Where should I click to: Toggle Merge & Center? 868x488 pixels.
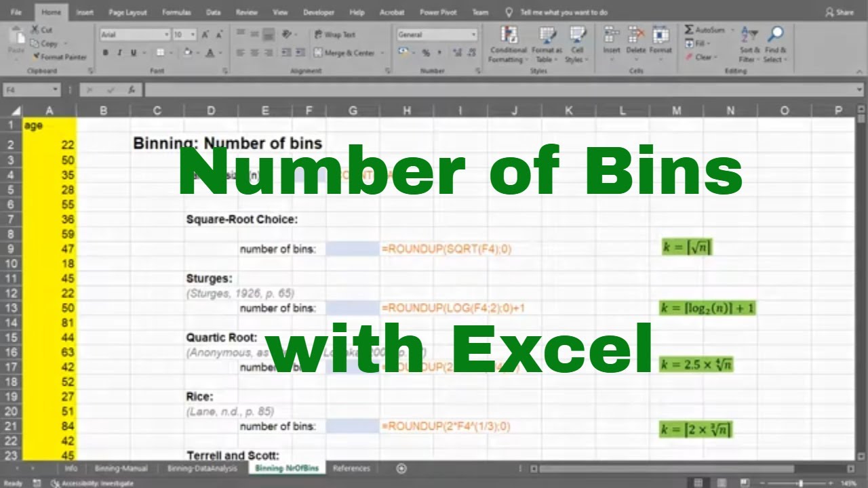345,53
